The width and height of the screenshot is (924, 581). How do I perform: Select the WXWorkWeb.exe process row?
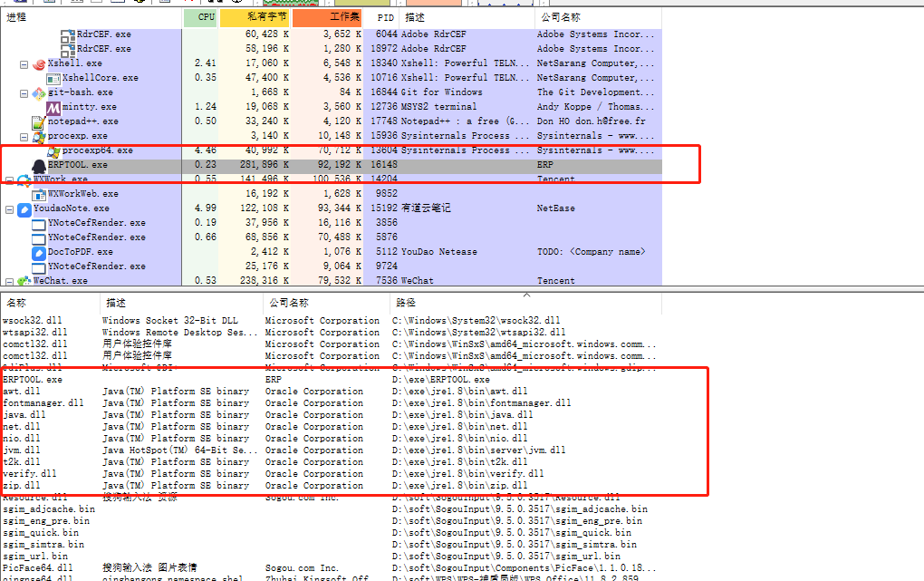click(x=332, y=194)
